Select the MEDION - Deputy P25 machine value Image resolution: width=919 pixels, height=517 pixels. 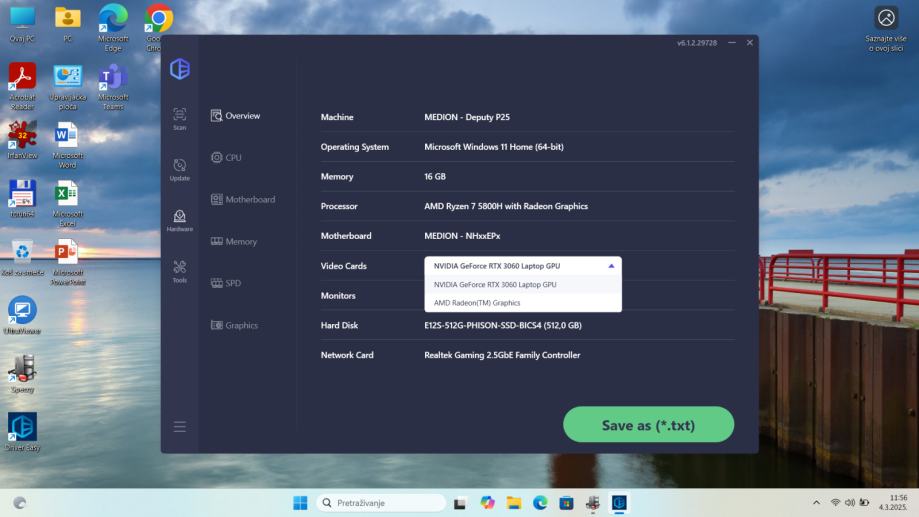point(467,117)
